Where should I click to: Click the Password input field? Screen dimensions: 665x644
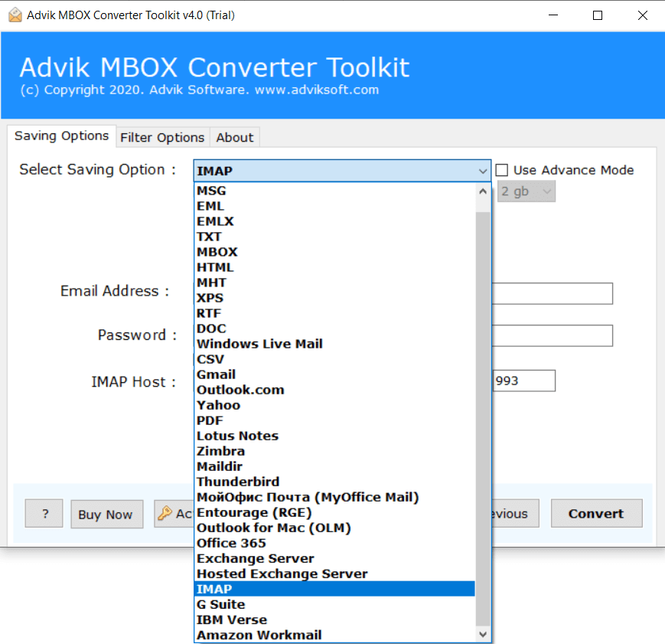[x=552, y=335]
